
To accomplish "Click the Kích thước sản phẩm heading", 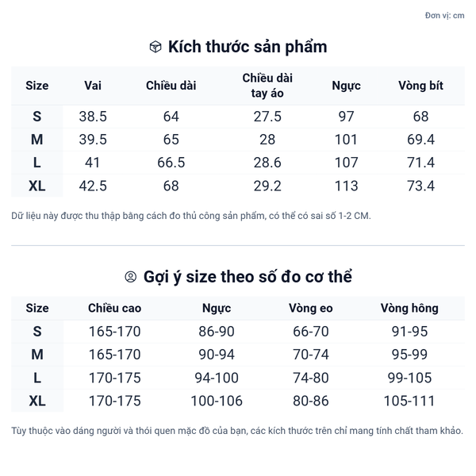I will [247, 47].
